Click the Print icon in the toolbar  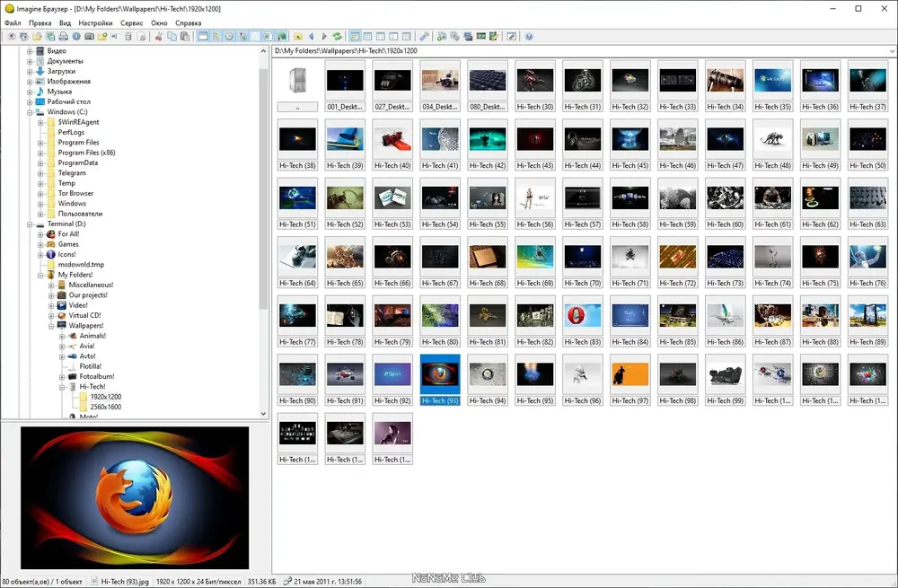click(64, 36)
